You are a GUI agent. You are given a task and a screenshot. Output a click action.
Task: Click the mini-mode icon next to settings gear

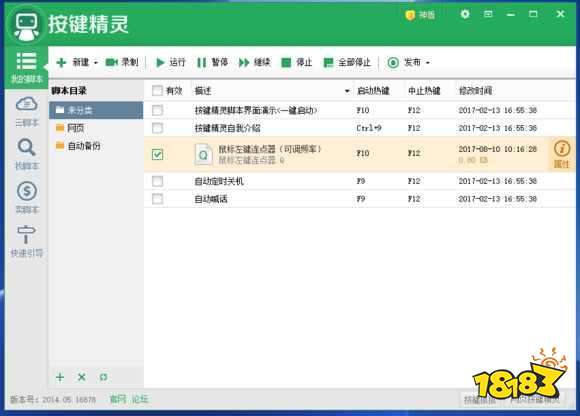click(488, 14)
